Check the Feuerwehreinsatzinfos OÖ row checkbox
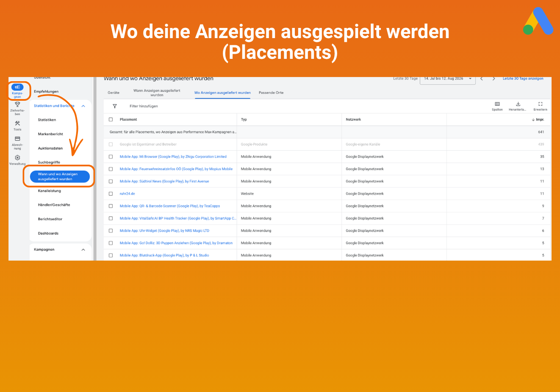This screenshot has width=560, height=392. pyautogui.click(x=111, y=169)
